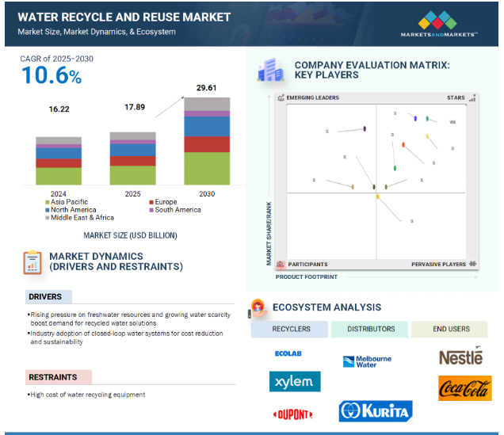Click the ECOSYSTEM ANALYSIS heading
Screen dimensions: 504x435
coord(327,307)
